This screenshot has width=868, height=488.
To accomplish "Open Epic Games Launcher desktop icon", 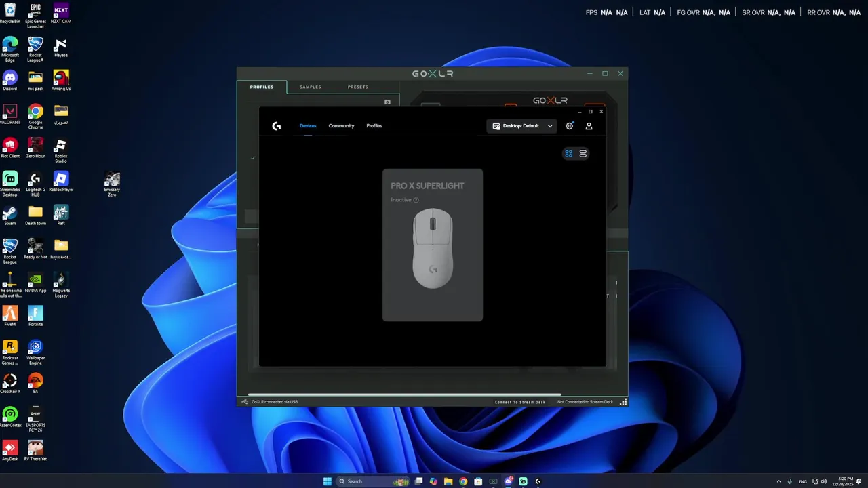I will [35, 16].
